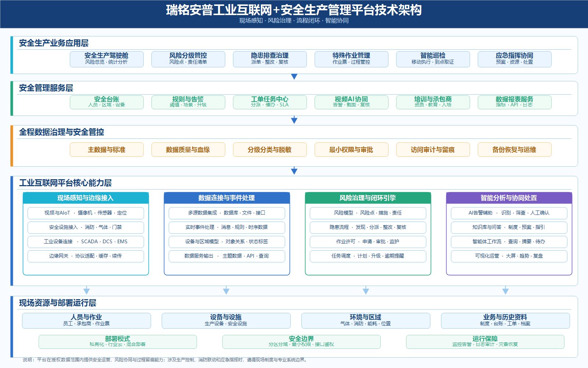Click the 环境与区域 resource box
The width and height of the screenshot is (588, 368).
[x=366, y=321]
